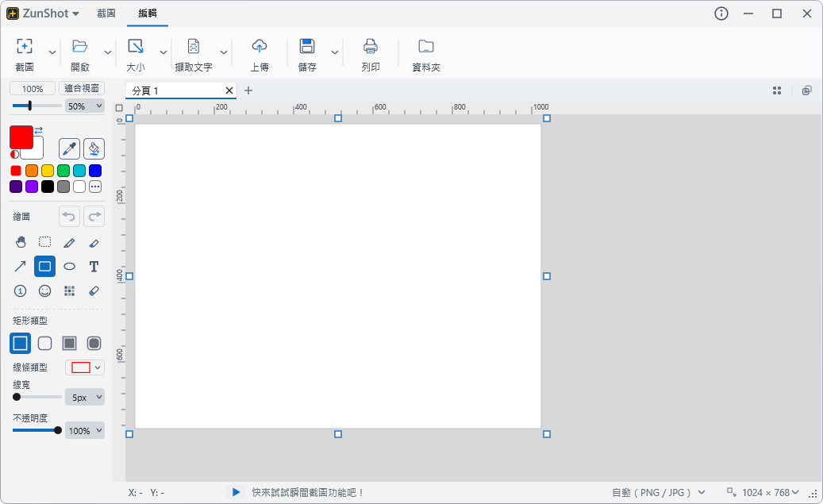Switch to the 編輯 tab
This screenshot has width=823, height=504.
pos(148,13)
